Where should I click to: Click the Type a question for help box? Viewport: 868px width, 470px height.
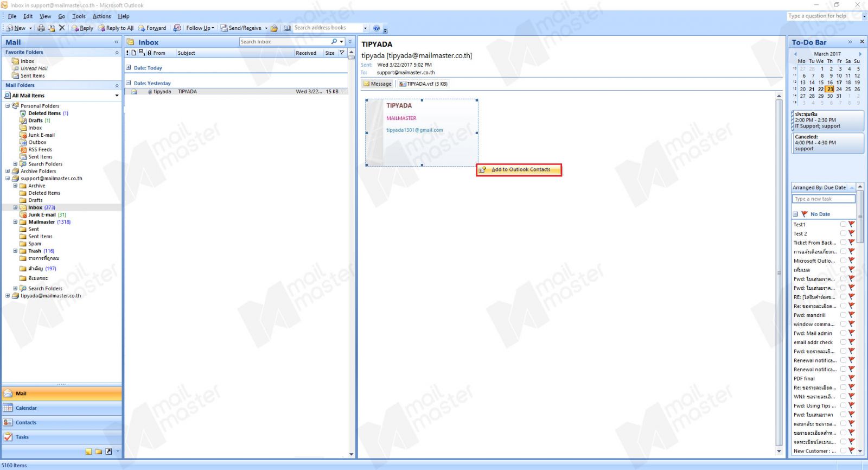point(824,16)
